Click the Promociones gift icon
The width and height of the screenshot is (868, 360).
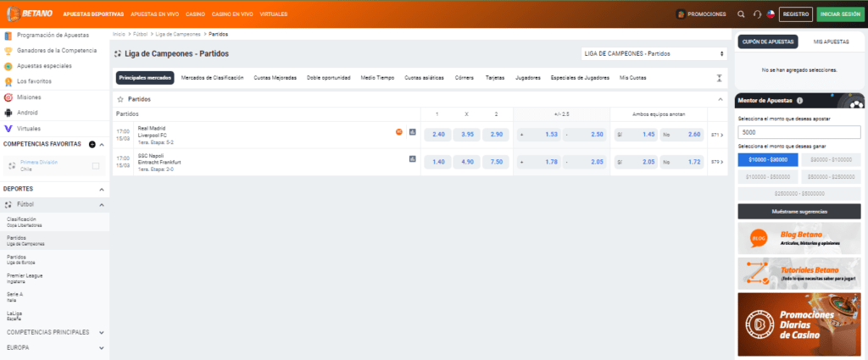[681, 14]
